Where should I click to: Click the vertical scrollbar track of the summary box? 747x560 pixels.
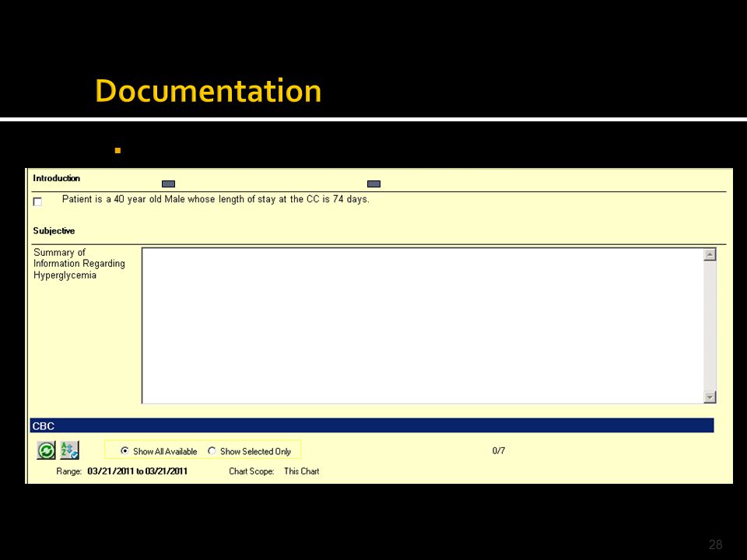coord(710,326)
